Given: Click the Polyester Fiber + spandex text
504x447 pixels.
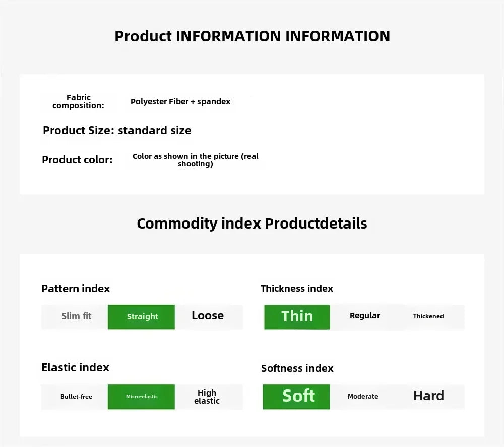Looking at the screenshot, I should tap(180, 102).
